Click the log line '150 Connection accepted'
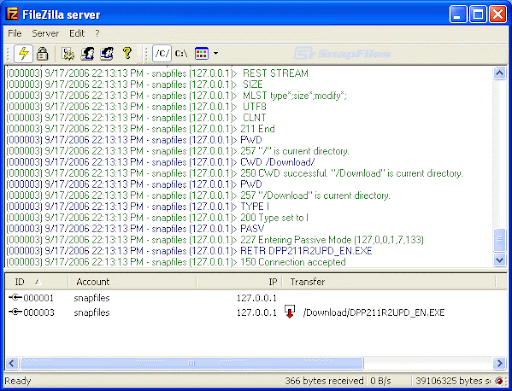 click(x=176, y=262)
